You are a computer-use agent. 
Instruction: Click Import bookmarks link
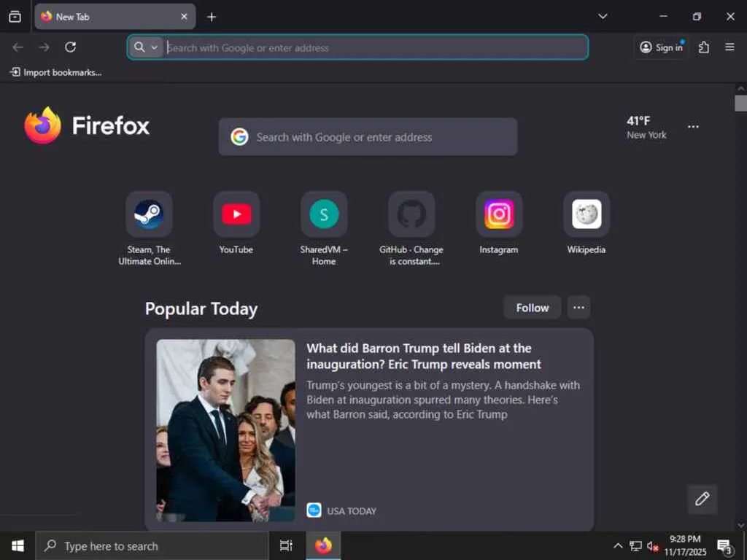[x=55, y=72]
